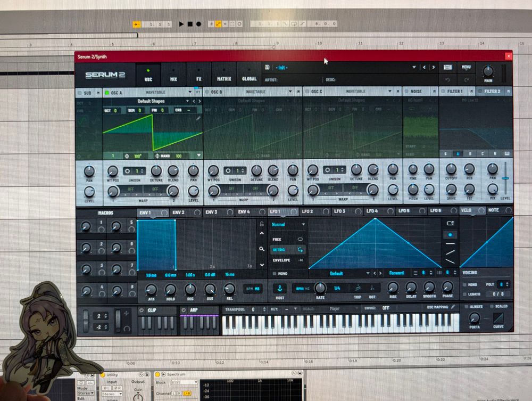Viewport: 532px width, 401px height.
Task: Enable FILTER 1
Action: click(443, 91)
